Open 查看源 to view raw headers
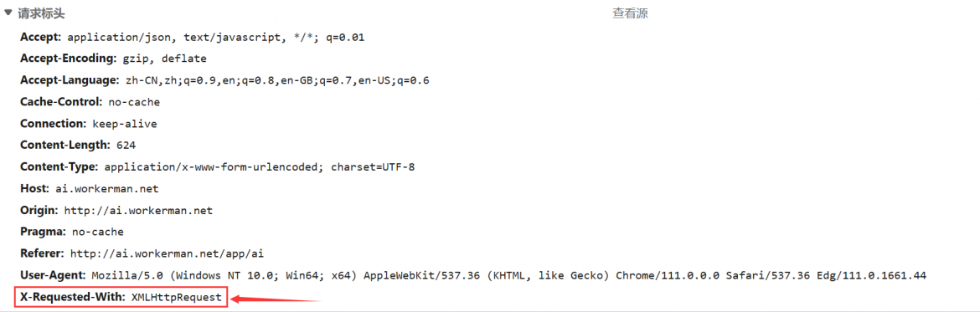The width and height of the screenshot is (980, 312). tap(629, 13)
